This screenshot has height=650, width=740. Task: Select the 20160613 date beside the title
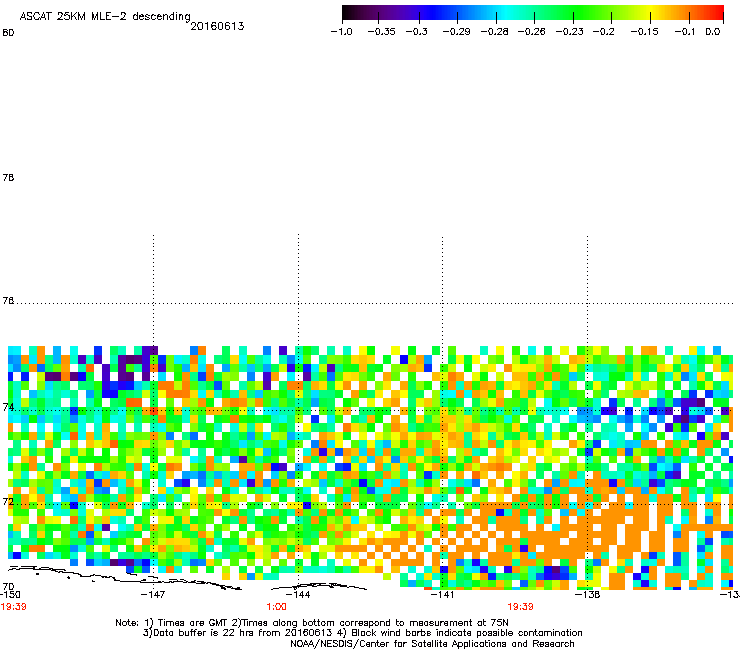[x=217, y=26]
